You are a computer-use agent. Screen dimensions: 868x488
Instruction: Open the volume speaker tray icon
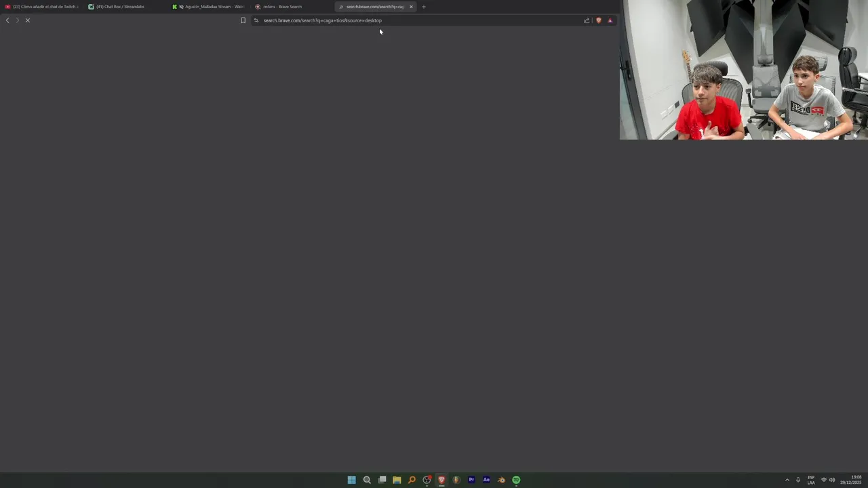coord(832,480)
